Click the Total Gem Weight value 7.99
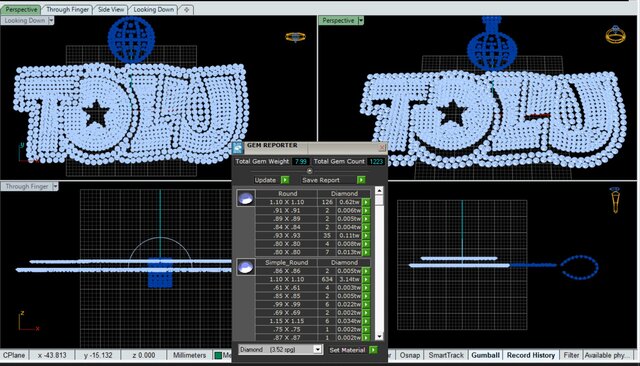The image size is (640, 366). (301, 162)
